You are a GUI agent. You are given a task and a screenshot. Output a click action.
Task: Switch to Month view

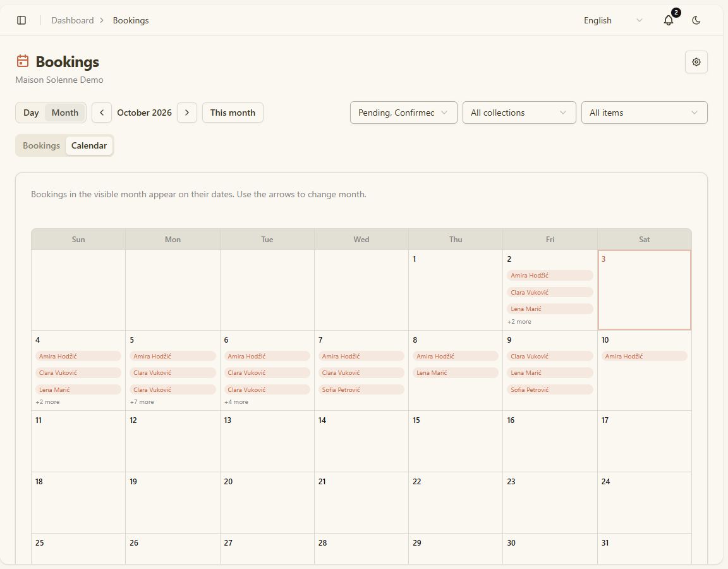tap(65, 113)
